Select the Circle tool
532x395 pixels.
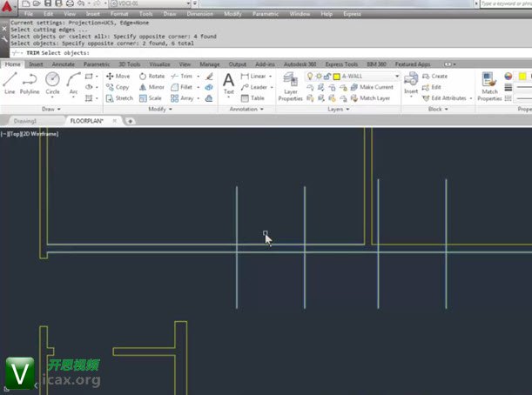click(52, 83)
